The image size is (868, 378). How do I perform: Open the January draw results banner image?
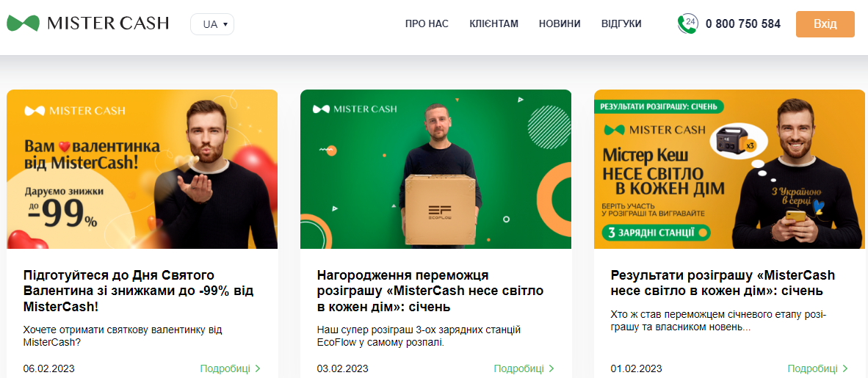click(x=730, y=169)
